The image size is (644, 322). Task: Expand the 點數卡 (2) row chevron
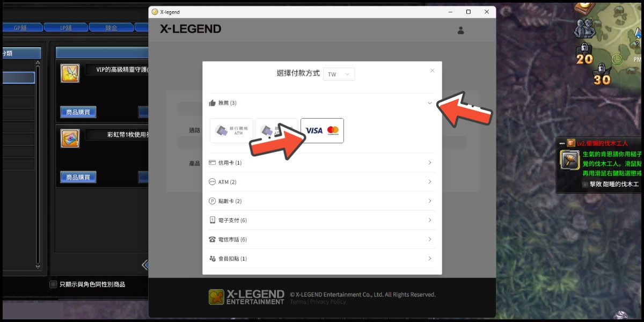pyautogui.click(x=430, y=201)
